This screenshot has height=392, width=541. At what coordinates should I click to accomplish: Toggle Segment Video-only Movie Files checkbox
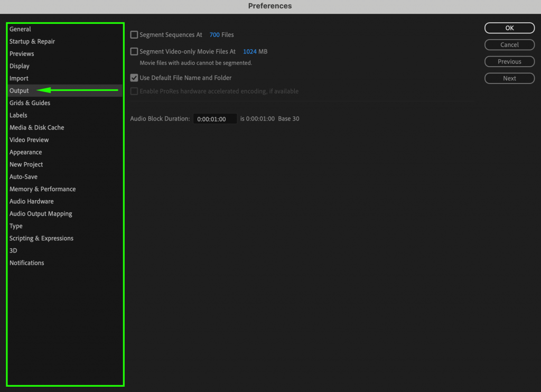click(134, 52)
